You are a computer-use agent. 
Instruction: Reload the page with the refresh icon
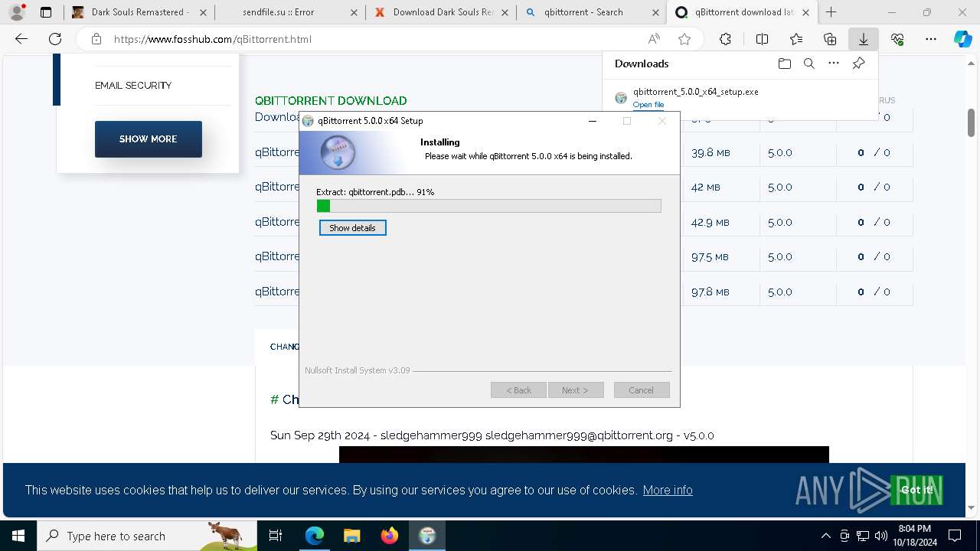pyautogui.click(x=55, y=39)
